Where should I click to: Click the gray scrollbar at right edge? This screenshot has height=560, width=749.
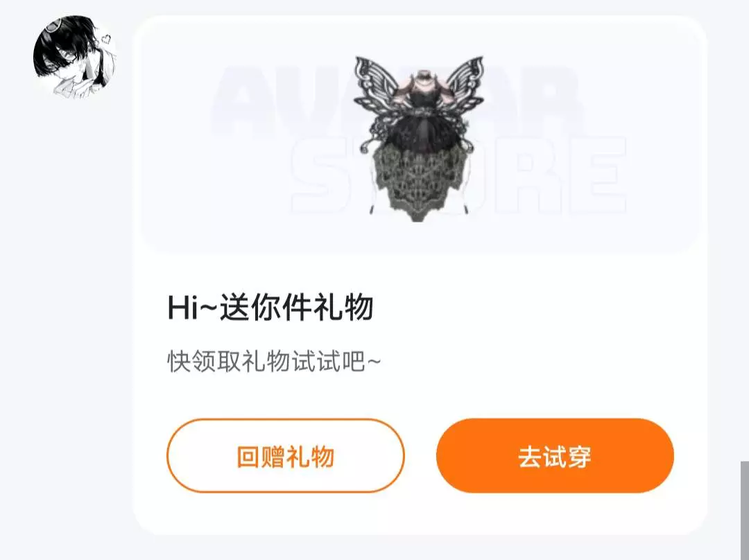(x=745, y=510)
